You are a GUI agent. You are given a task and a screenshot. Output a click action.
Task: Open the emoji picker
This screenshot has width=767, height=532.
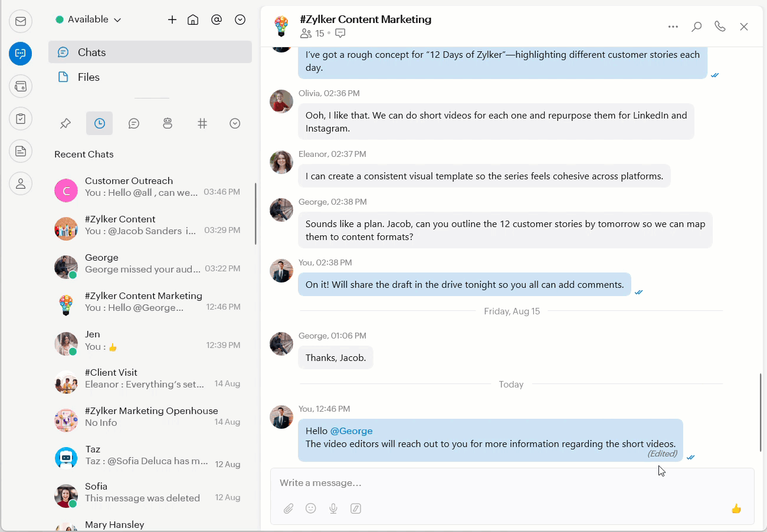[311, 508]
